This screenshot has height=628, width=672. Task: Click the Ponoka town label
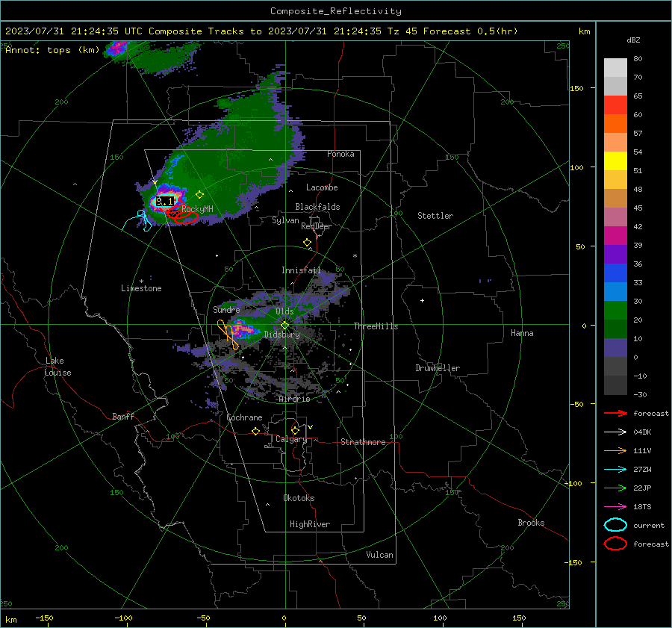point(340,154)
